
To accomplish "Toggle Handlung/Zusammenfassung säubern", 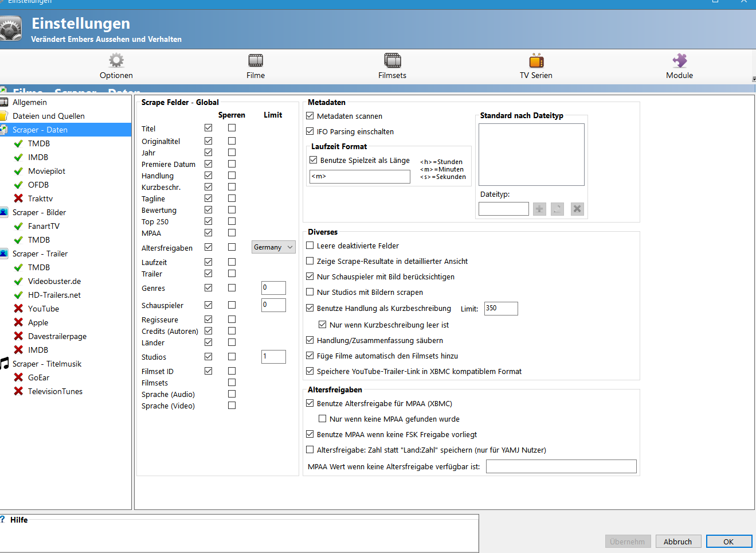I will (x=310, y=340).
